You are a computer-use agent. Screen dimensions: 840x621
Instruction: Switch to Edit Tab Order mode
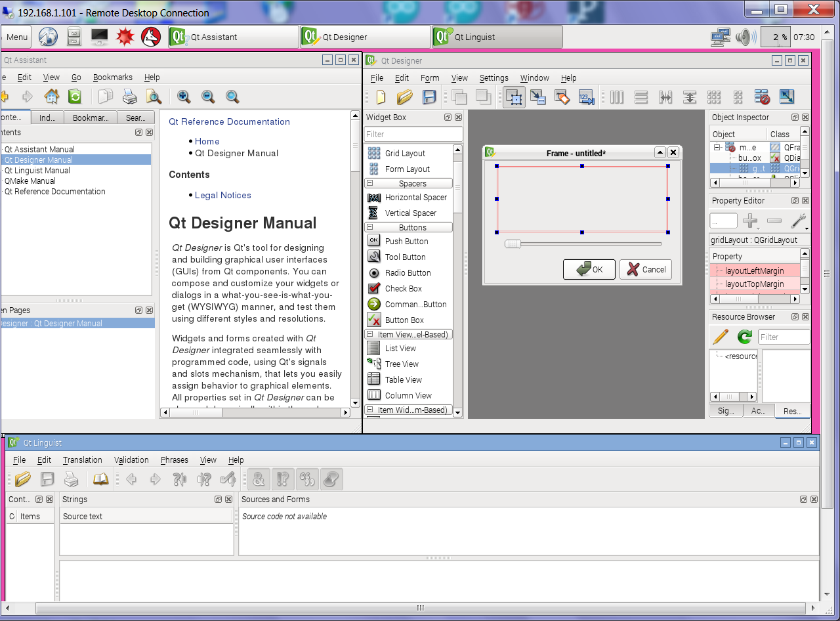tap(586, 97)
